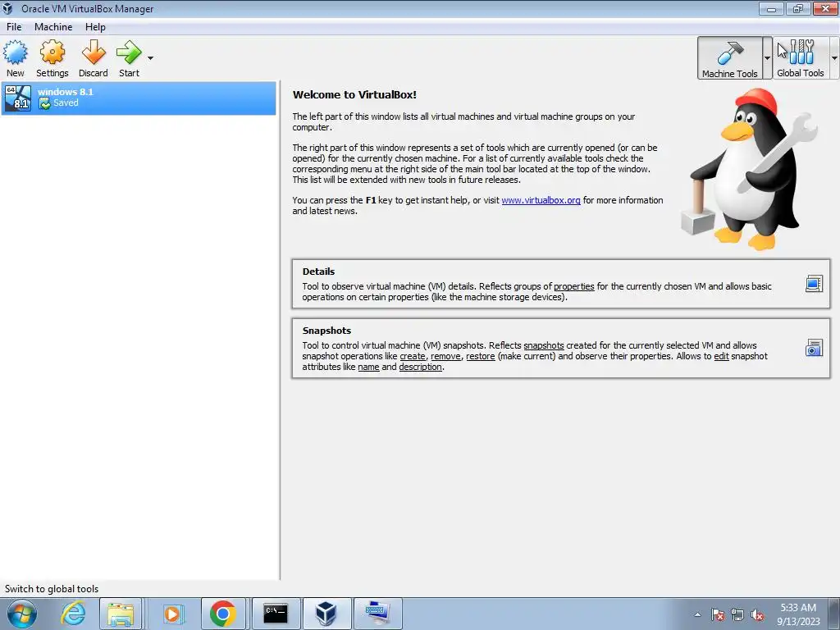The image size is (840, 630).
Task: Open Windows Explorer folder taskbar icon
Action: coord(121,614)
